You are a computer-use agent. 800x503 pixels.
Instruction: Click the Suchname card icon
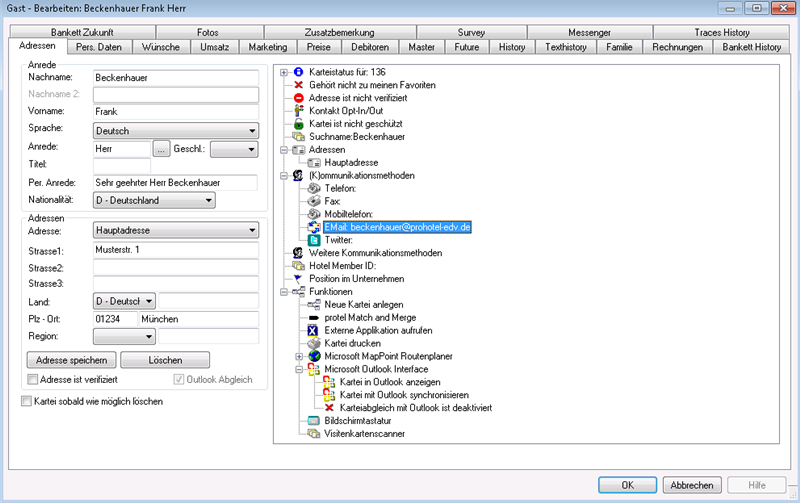coord(298,137)
